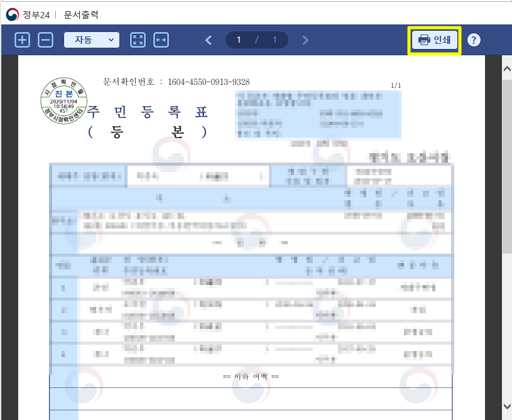Click scrollbar up arrow
Image resolution: width=512 pixels, height=420 pixels.
507,69
